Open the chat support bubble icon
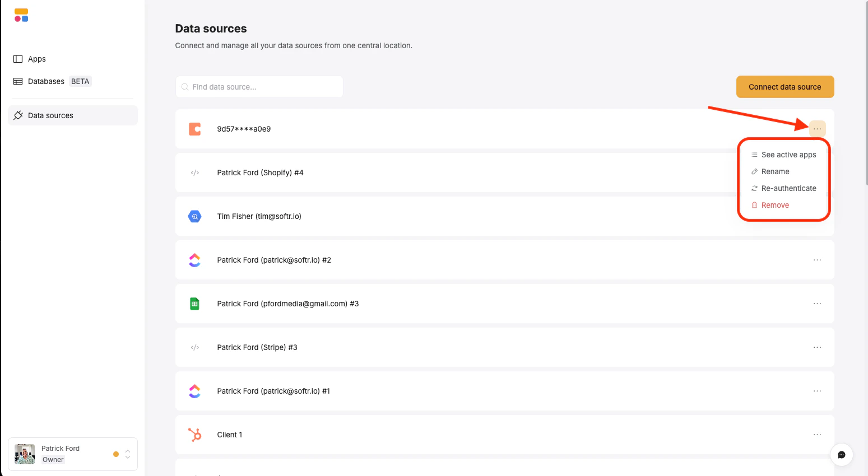 (841, 455)
